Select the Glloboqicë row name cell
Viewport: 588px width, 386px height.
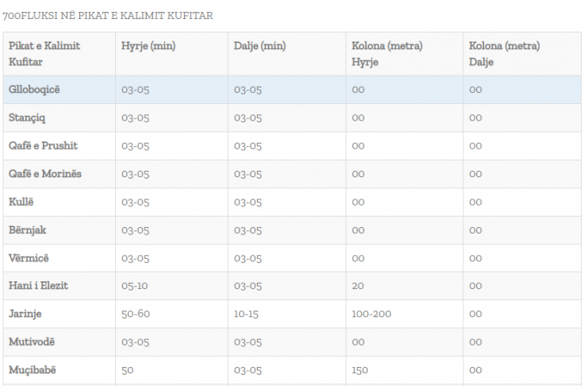click(x=60, y=90)
